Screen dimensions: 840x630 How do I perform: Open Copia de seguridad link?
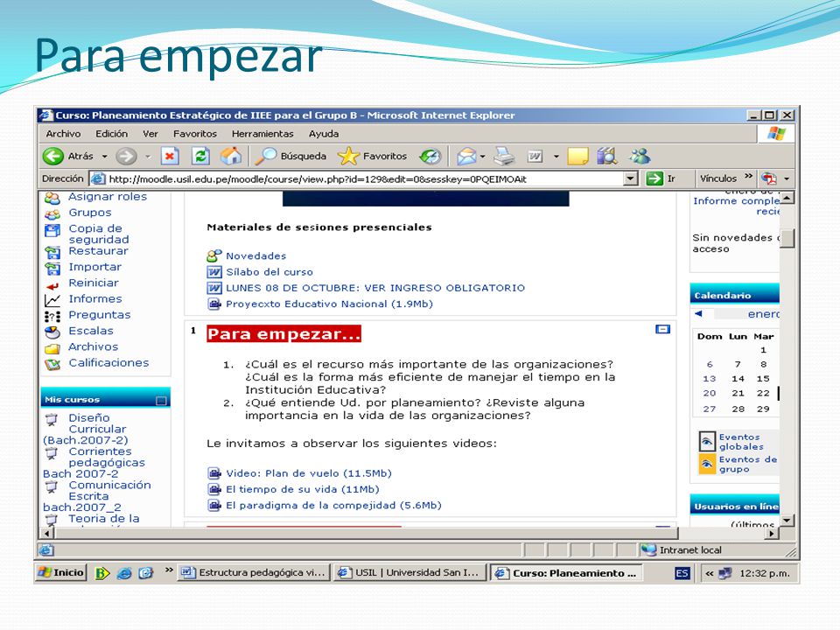point(99,234)
